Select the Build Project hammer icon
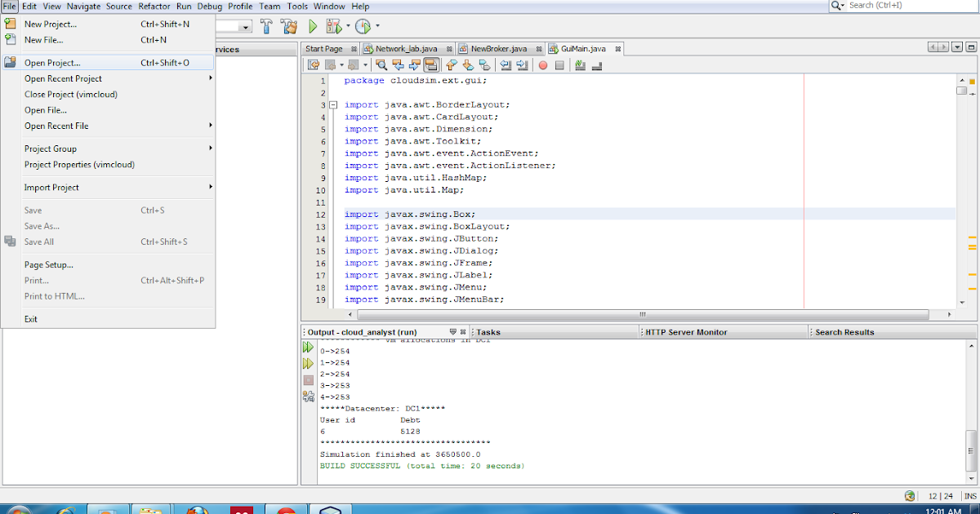 (x=266, y=26)
